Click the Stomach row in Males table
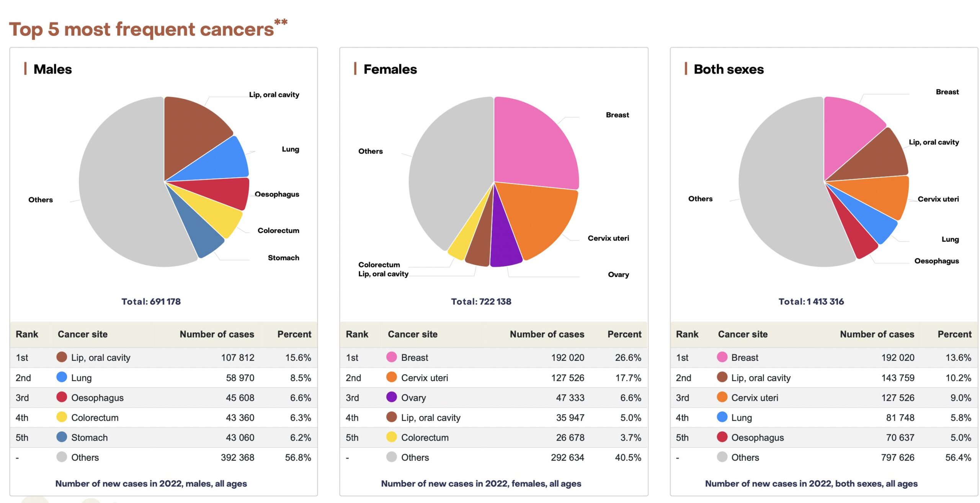 [x=163, y=437]
